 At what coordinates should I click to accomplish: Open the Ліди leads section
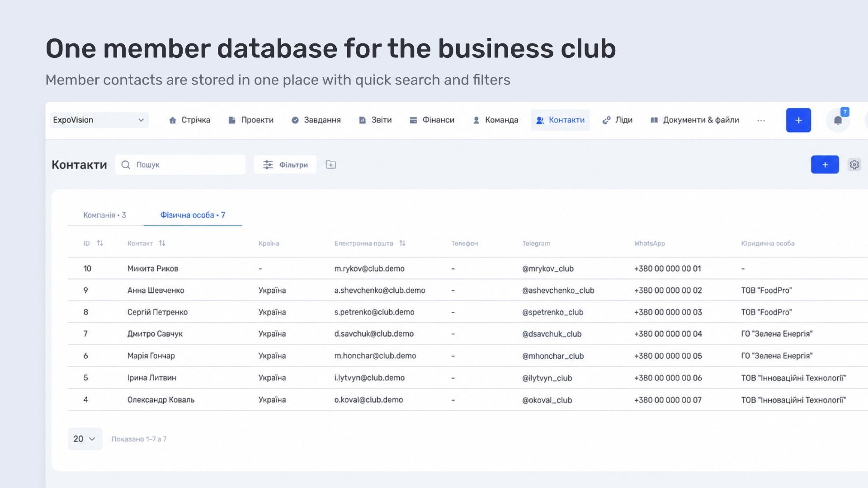(617, 120)
